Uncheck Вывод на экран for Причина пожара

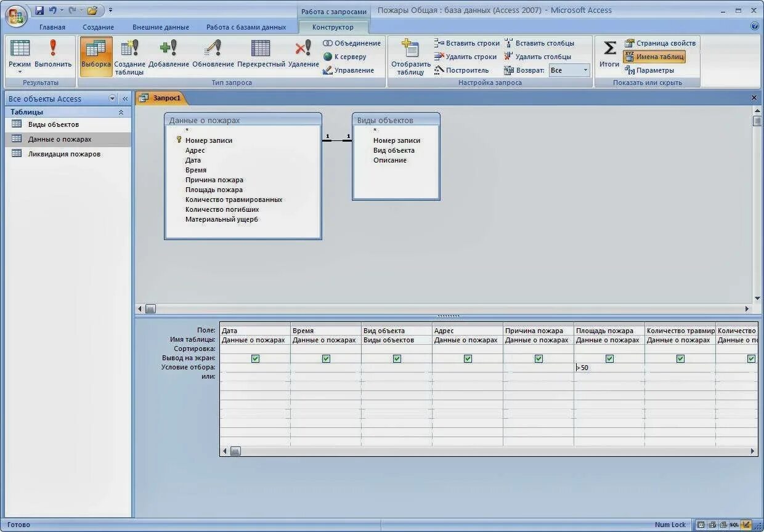click(x=538, y=358)
